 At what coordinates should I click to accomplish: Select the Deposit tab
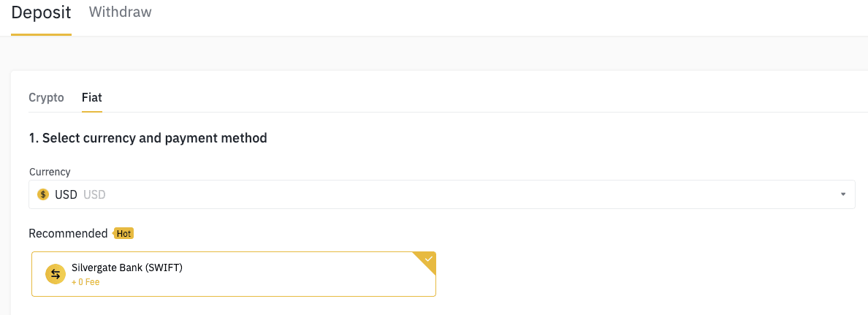(41, 12)
